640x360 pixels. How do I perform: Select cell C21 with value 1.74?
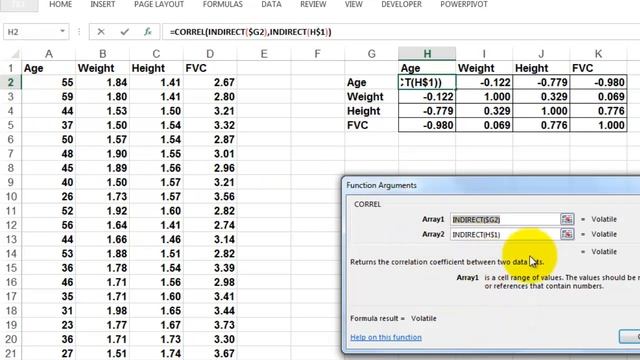156,353
